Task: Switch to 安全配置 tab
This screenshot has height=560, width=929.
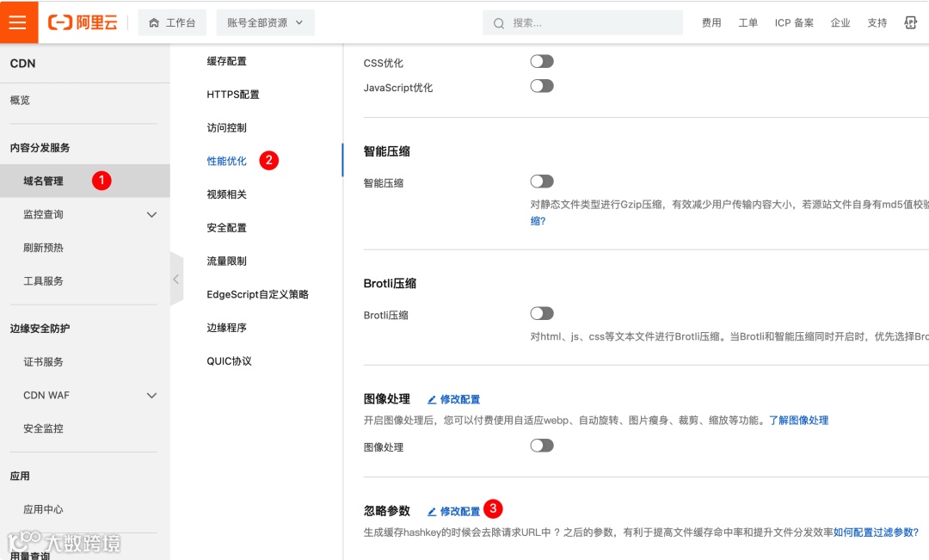Action: [226, 228]
